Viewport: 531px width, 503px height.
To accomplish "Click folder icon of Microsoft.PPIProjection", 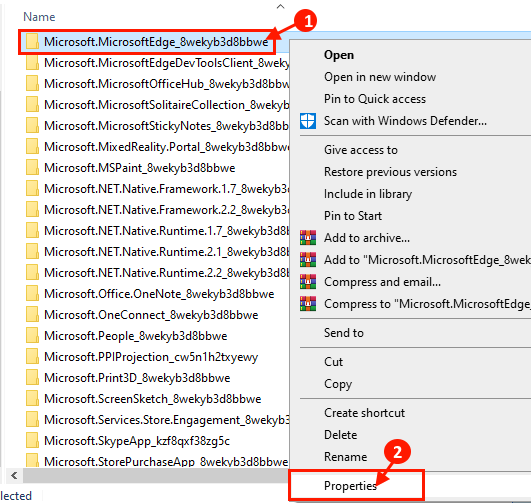I will 33,357.
